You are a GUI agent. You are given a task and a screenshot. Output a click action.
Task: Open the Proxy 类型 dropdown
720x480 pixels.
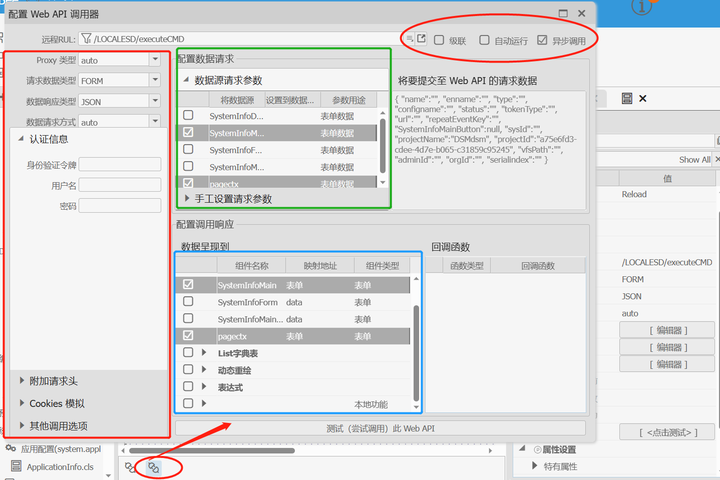[154, 60]
